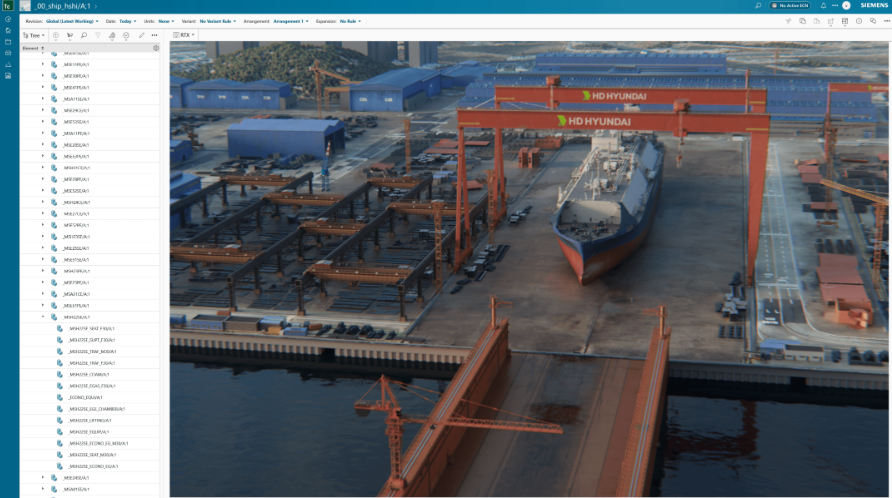Sort by the Element column header

point(32,48)
